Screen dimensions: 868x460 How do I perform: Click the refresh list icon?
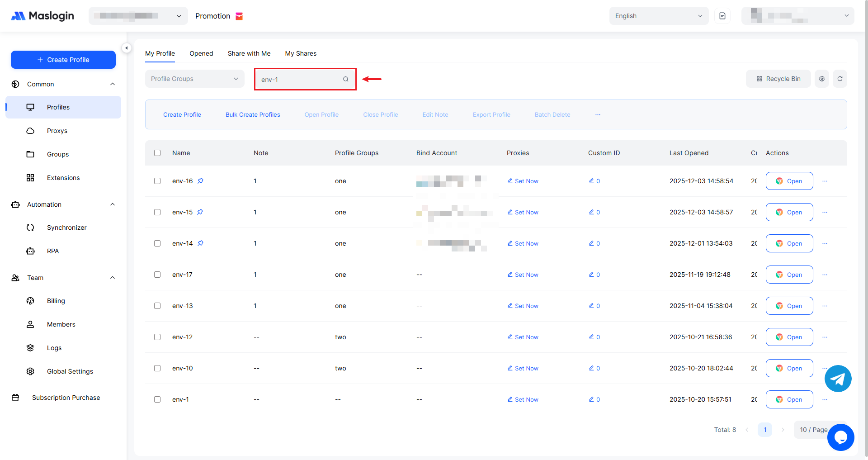click(840, 79)
